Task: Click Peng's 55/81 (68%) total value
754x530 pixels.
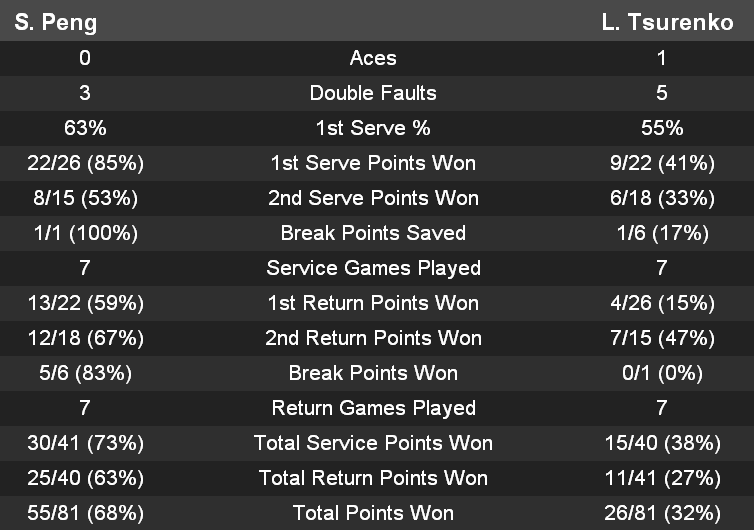Action: 85,513
